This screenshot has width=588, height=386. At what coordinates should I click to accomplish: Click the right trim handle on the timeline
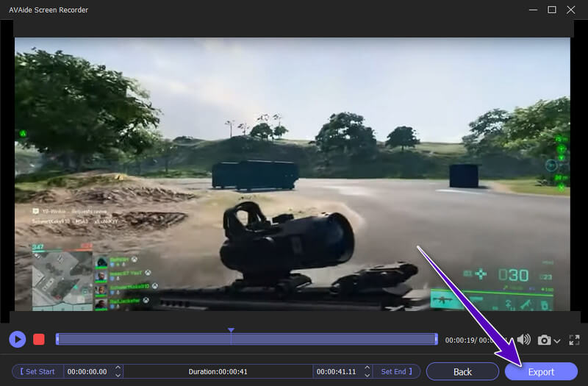436,339
